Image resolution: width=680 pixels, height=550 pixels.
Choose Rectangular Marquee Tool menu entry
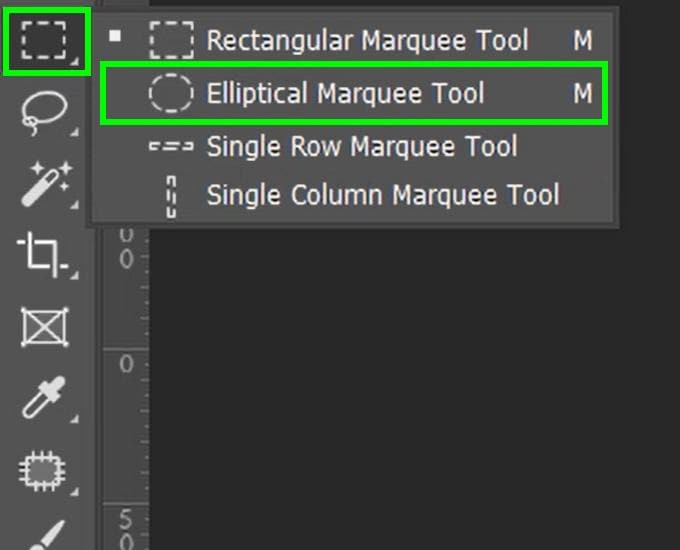[x=353, y=40]
